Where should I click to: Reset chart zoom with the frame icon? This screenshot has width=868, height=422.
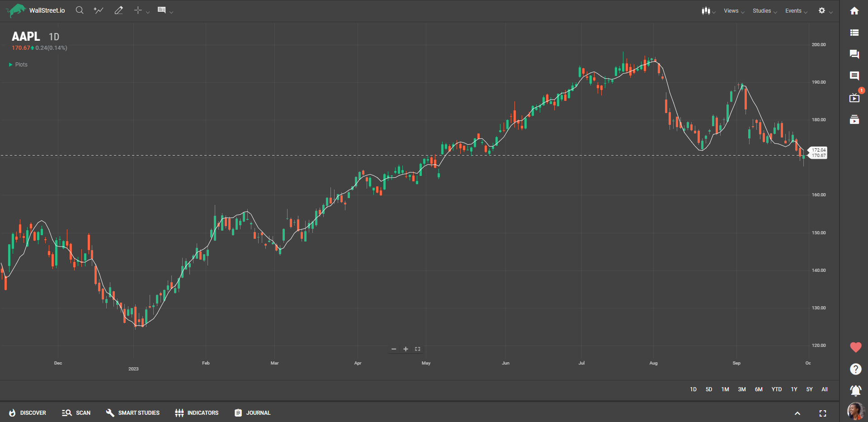(x=418, y=349)
